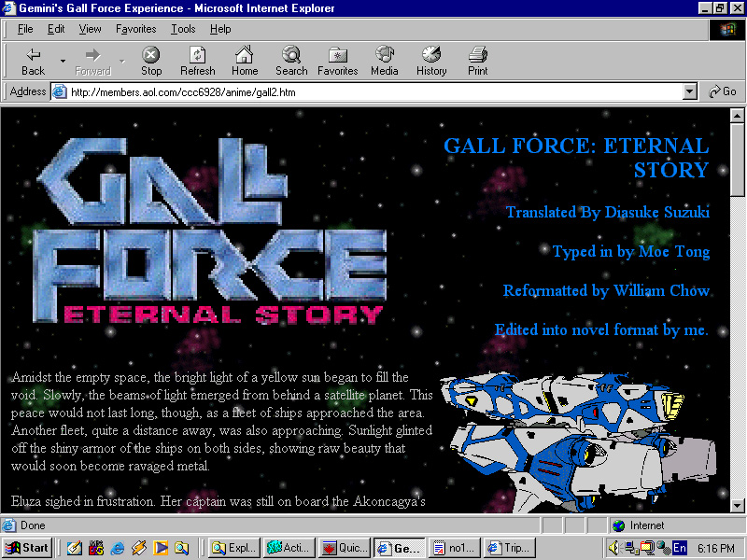This screenshot has width=747, height=560.
Task: Open the Forward history dropdown arrow
Action: tap(122, 62)
